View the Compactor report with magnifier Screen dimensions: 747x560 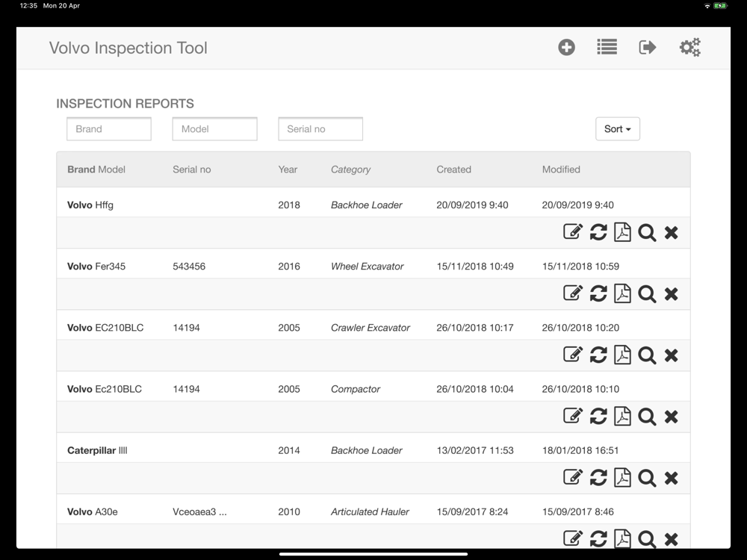tap(647, 417)
